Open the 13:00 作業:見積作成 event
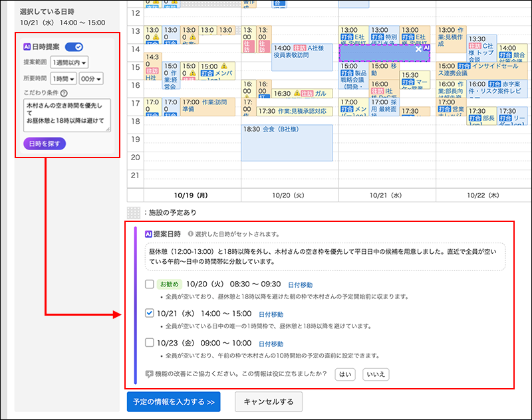 [x=451, y=39]
